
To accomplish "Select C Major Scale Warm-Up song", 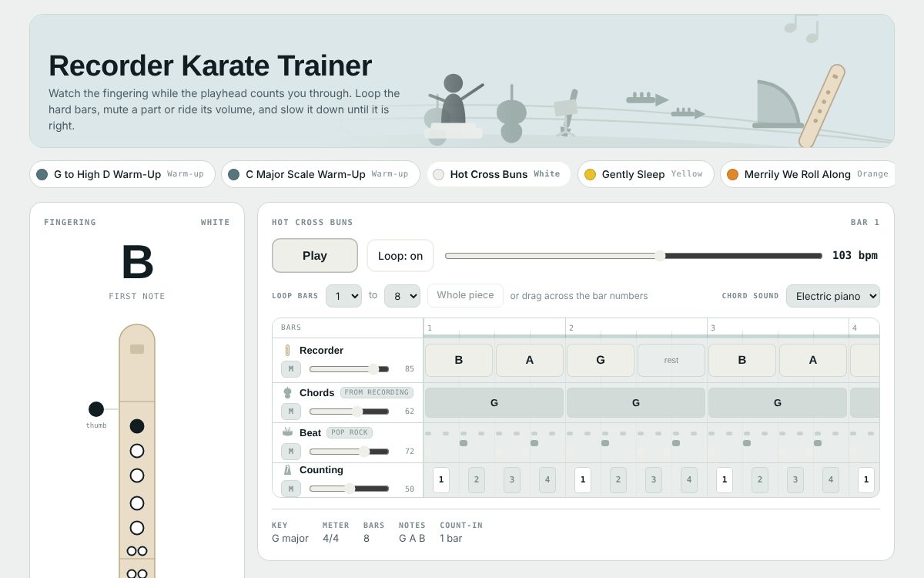I will tap(320, 174).
